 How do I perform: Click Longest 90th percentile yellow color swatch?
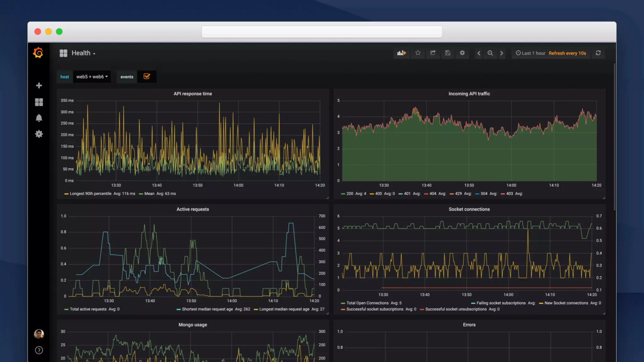[66, 194]
